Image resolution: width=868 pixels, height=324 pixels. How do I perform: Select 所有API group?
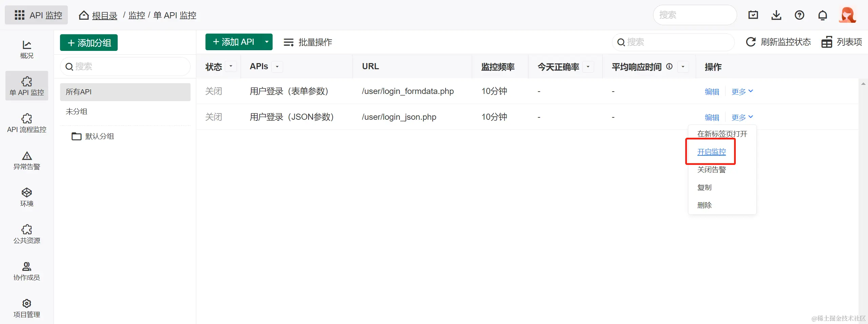point(125,92)
